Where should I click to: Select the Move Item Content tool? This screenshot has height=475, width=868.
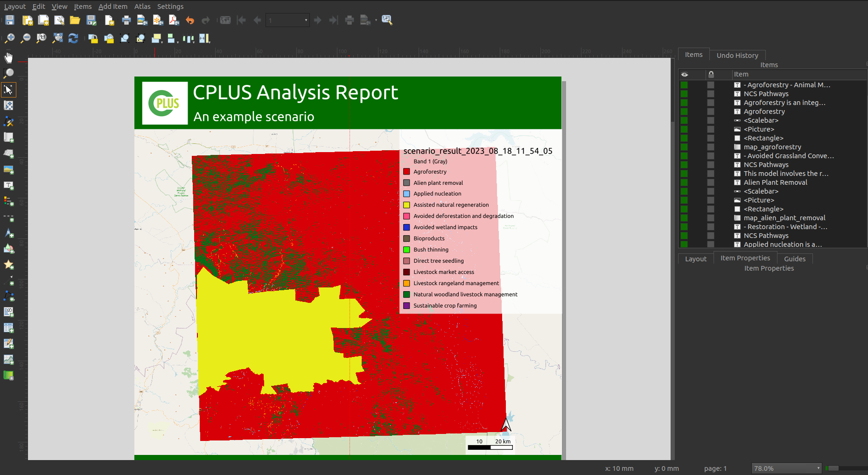(8, 105)
